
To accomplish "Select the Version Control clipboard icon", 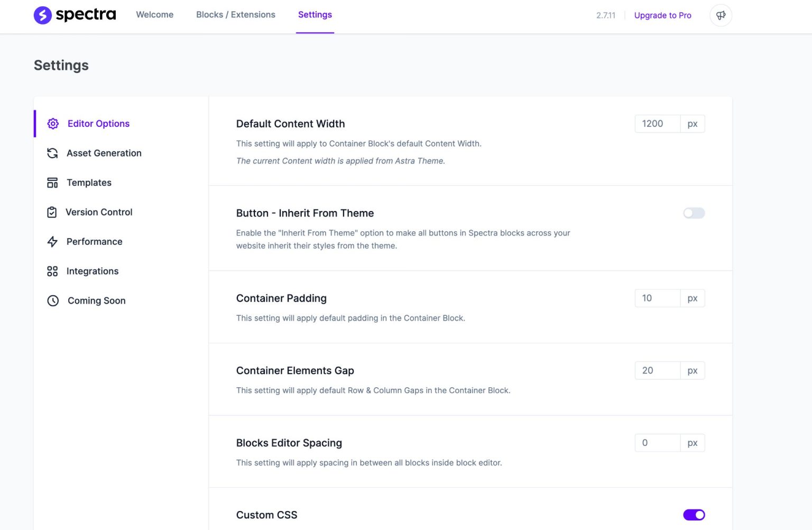I will [x=52, y=213].
